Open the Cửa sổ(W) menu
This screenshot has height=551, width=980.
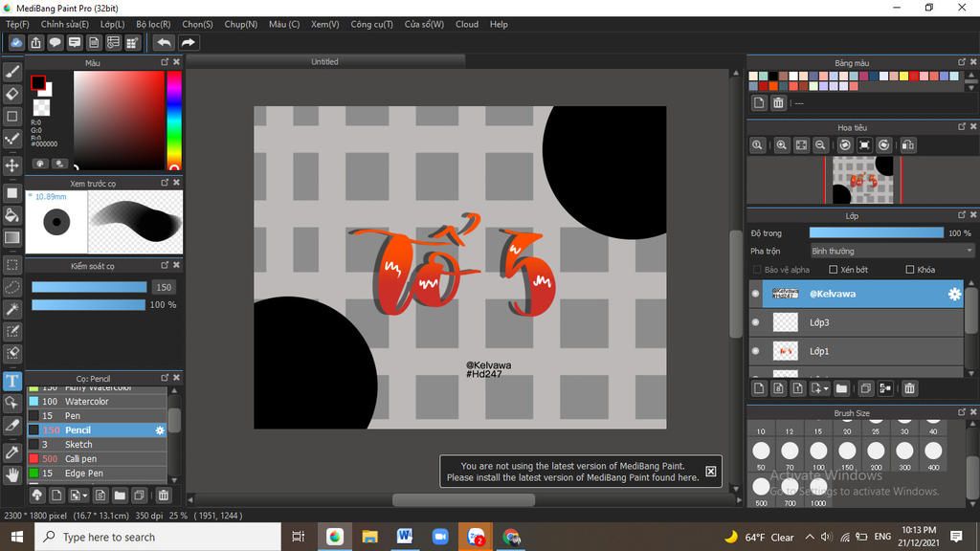(x=424, y=24)
